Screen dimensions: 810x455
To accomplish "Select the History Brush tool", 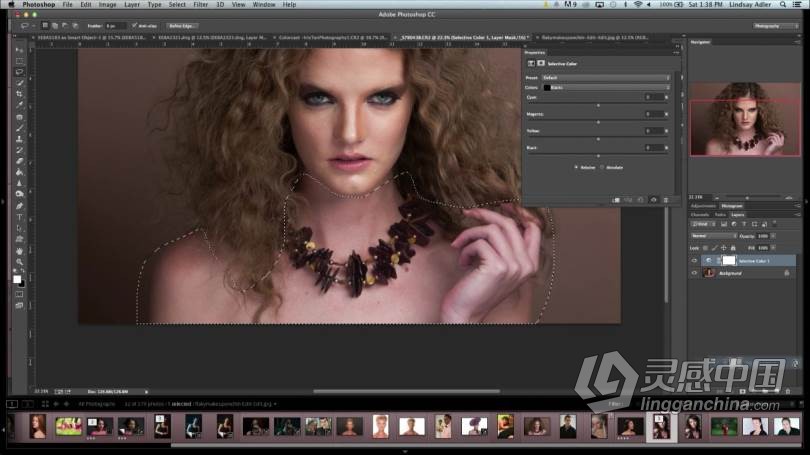I will (19, 150).
